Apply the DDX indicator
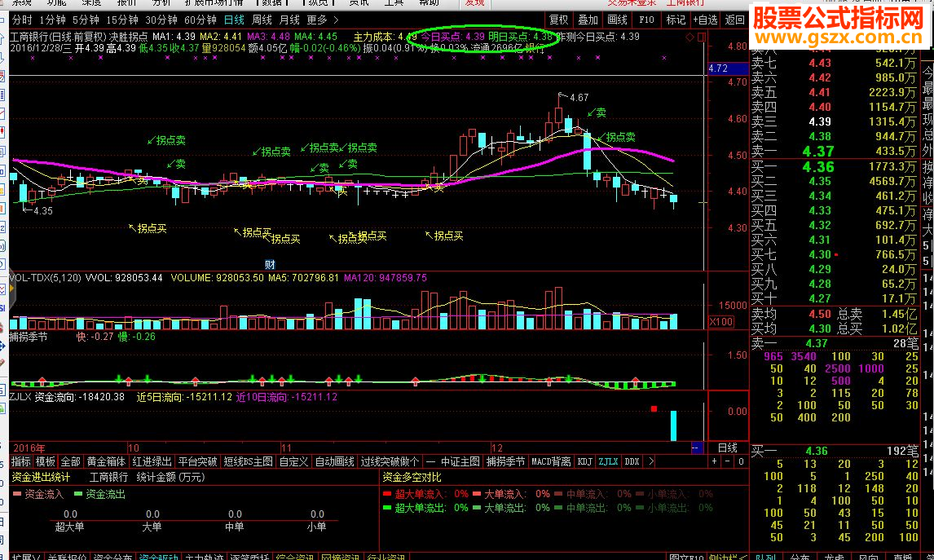 (632, 461)
